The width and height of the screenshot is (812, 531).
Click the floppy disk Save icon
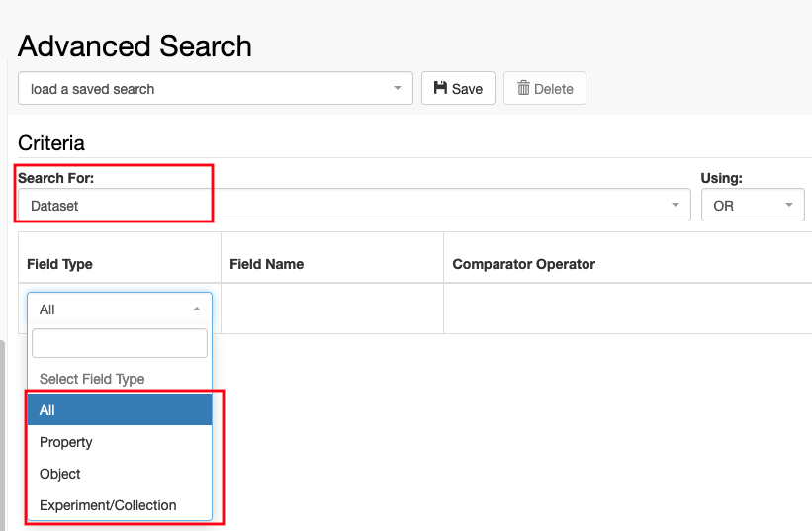point(440,88)
